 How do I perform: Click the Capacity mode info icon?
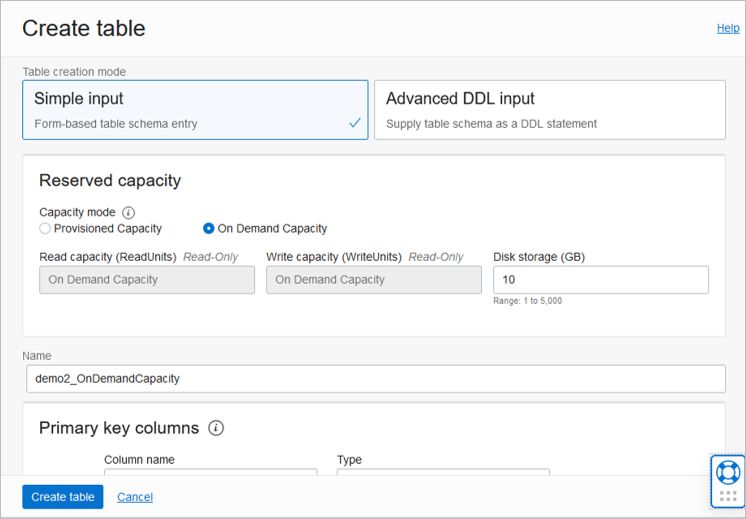click(x=128, y=213)
